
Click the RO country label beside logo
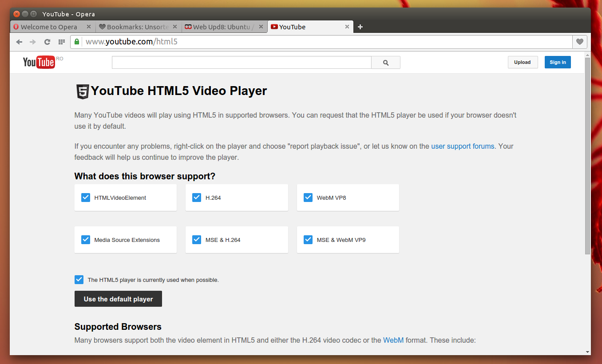[59, 59]
